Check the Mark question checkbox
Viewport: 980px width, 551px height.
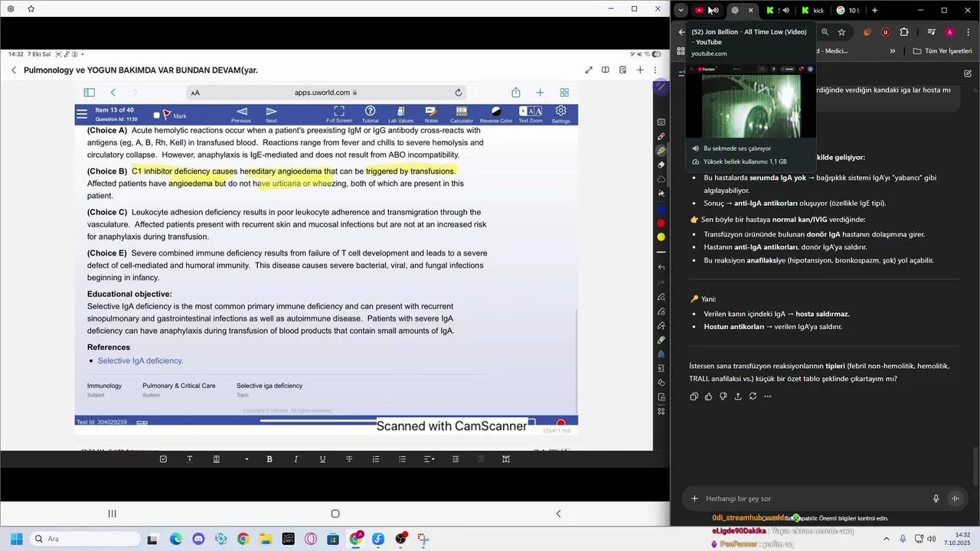coord(157,116)
